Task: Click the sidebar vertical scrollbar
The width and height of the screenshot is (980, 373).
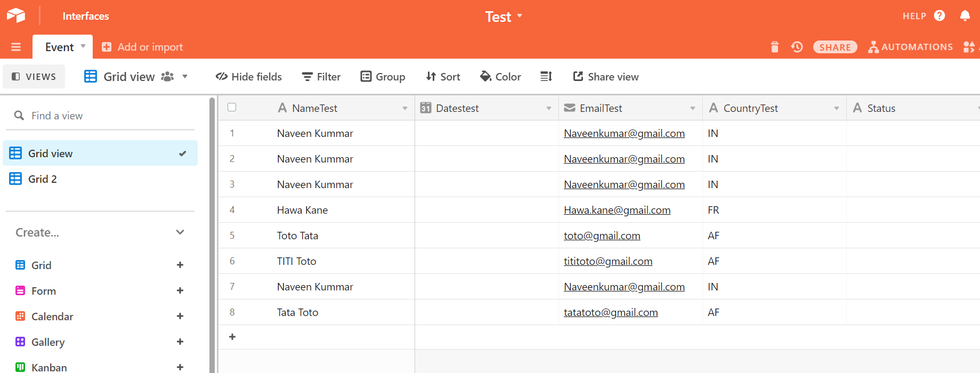Action: tap(212, 234)
